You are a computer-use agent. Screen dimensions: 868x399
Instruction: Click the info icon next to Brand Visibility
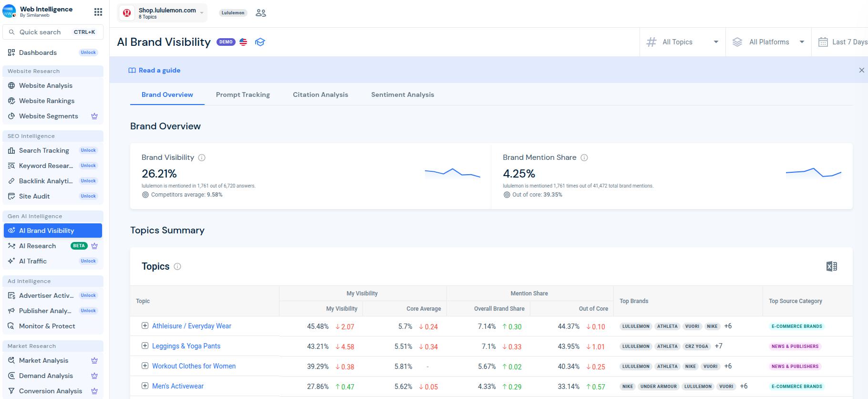click(x=202, y=157)
